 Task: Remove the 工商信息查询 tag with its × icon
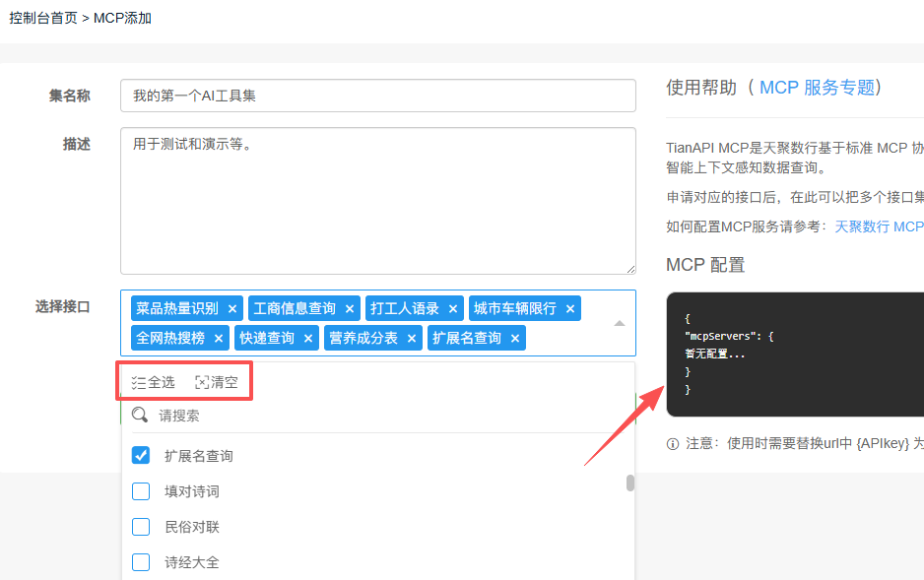(x=350, y=307)
